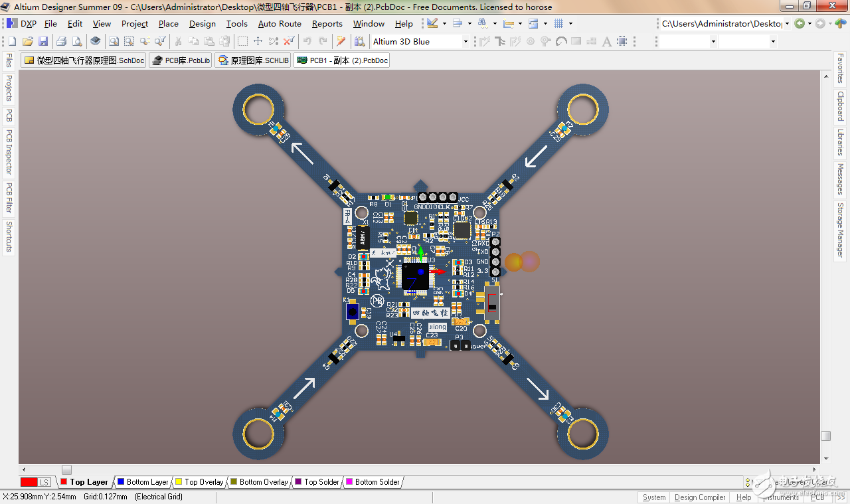The image size is (850, 504).
Task: Open the Place menu
Action: 168,23
